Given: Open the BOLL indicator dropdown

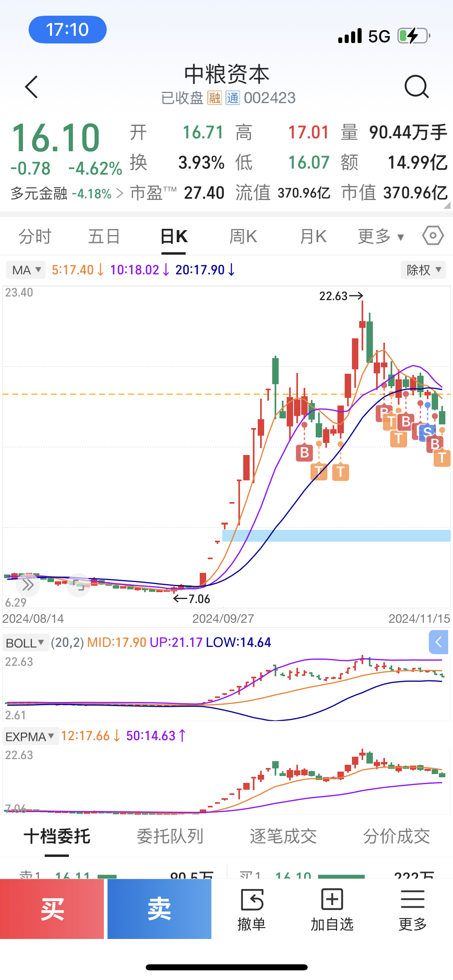Looking at the screenshot, I should [26, 643].
